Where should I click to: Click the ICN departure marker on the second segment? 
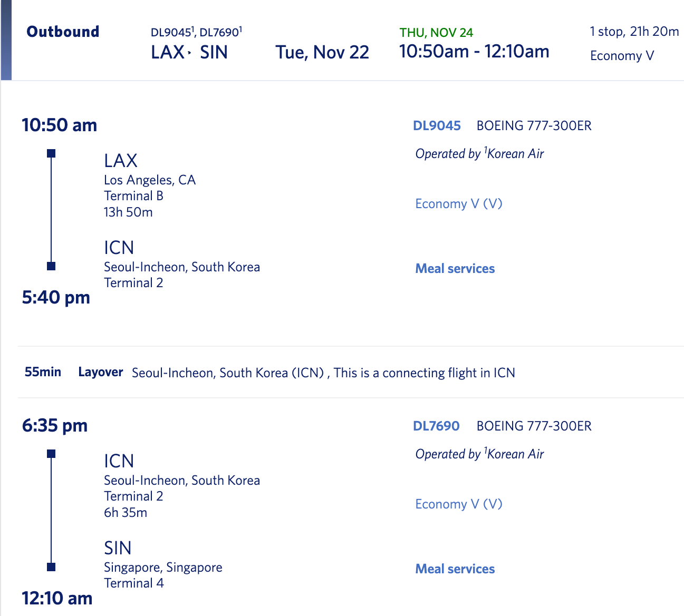[51, 454]
